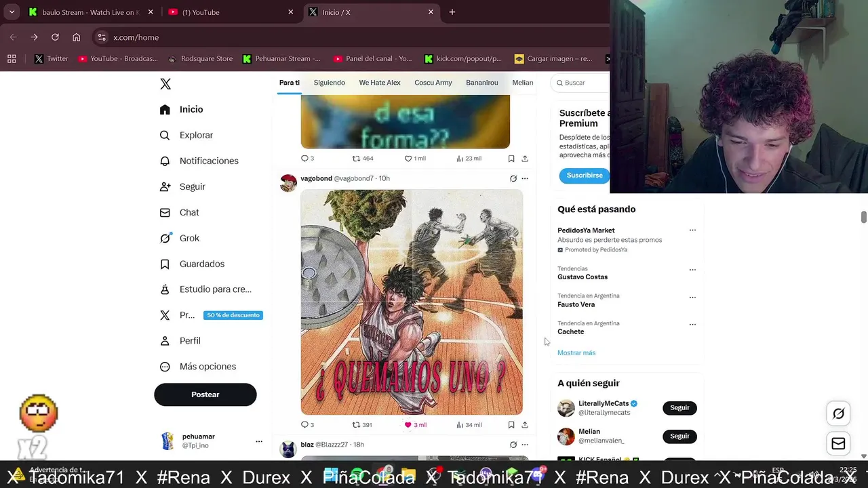Open browser home button
This screenshot has width=868, height=488.
tap(76, 37)
